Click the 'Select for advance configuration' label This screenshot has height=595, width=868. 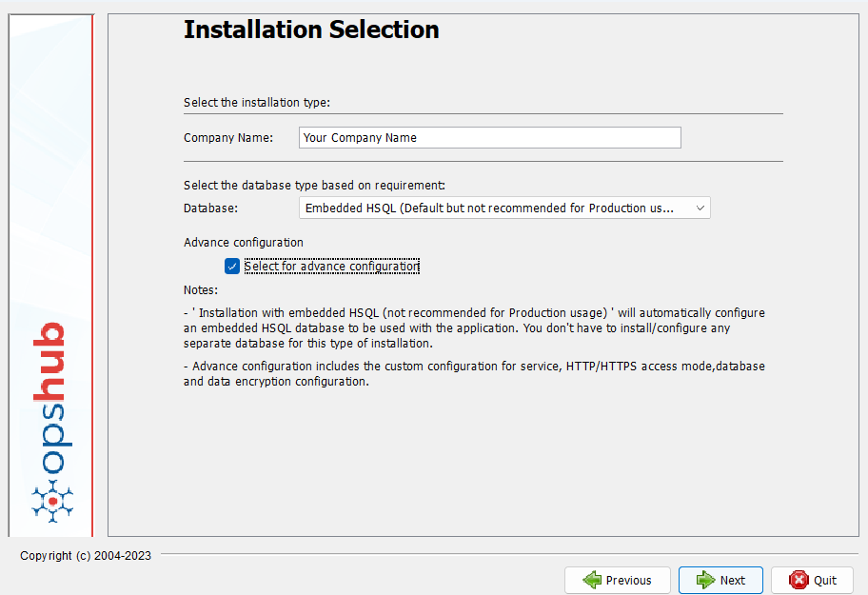pos(331,267)
